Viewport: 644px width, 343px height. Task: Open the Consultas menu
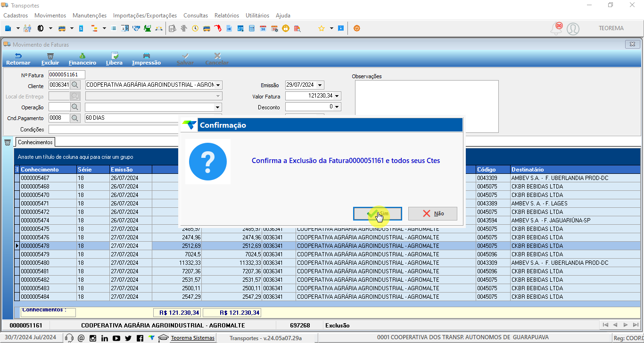[196, 16]
